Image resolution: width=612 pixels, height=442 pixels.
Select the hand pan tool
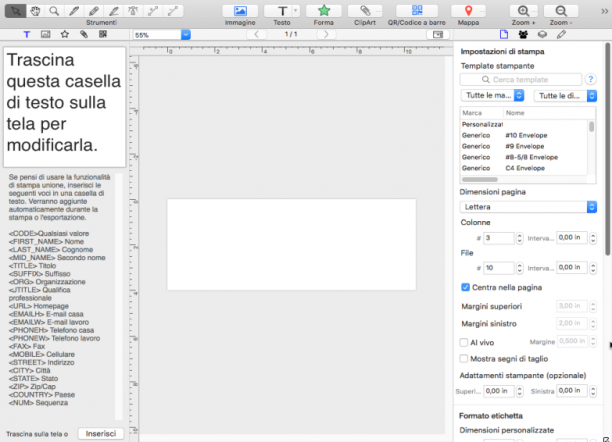tap(35, 11)
